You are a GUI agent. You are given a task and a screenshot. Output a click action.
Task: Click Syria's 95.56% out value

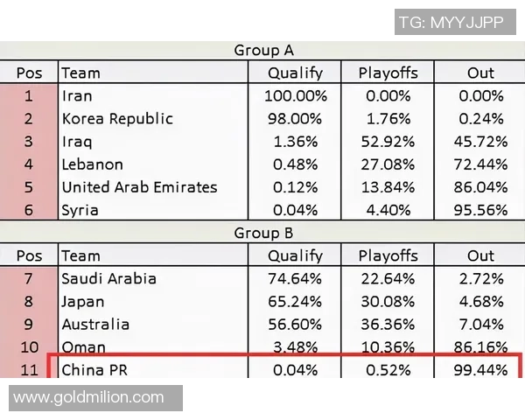tap(480, 210)
